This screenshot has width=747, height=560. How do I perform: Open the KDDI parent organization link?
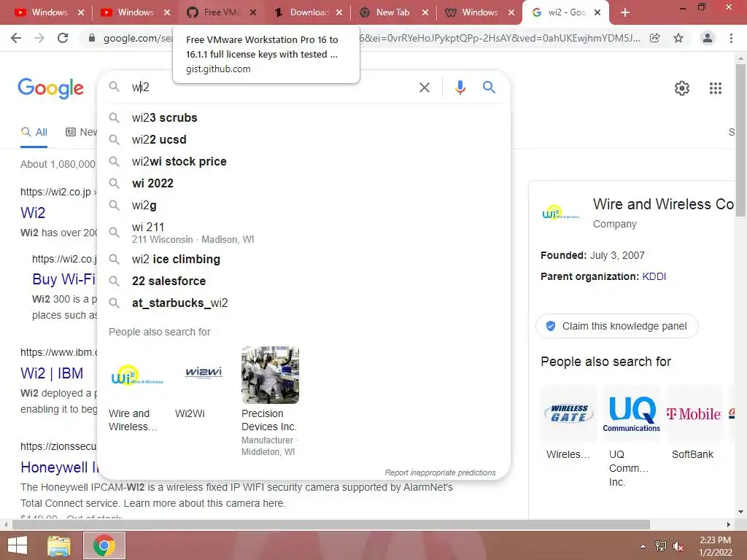tap(654, 276)
